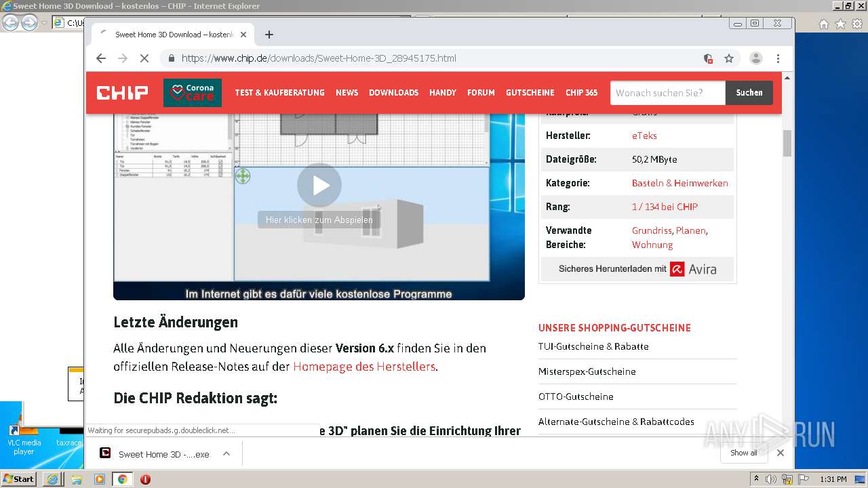Open the Forum section
This screenshot has height=488, width=868.
pyautogui.click(x=481, y=93)
